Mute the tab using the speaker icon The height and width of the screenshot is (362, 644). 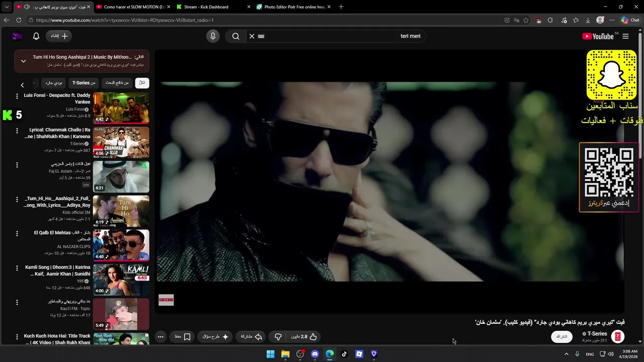click(x=27, y=7)
